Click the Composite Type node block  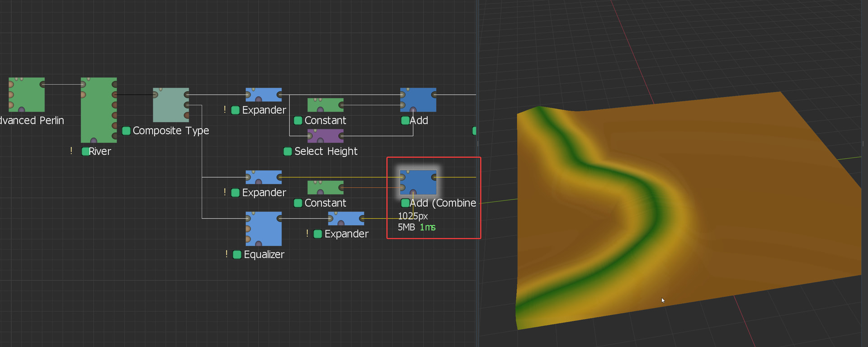[x=170, y=105]
